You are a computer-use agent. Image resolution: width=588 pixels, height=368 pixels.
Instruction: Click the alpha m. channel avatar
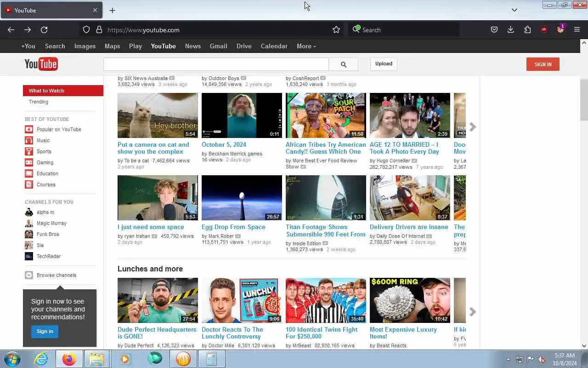29,212
